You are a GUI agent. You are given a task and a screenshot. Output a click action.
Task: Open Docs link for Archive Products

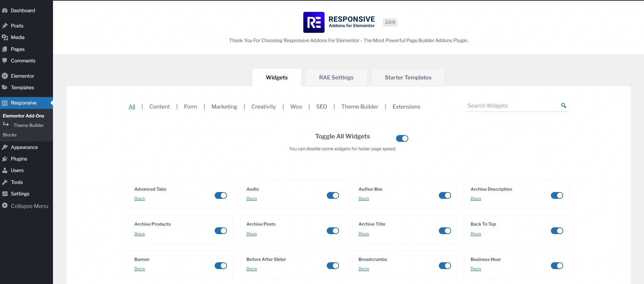pyautogui.click(x=140, y=234)
